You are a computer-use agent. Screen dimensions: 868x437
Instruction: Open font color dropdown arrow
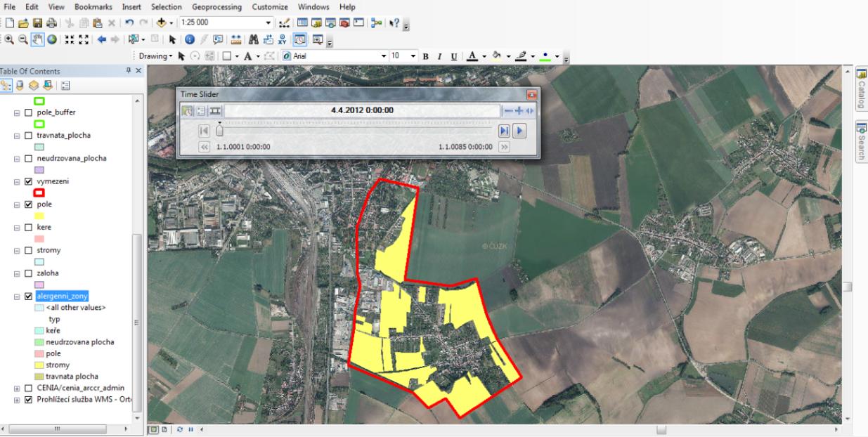(486, 55)
